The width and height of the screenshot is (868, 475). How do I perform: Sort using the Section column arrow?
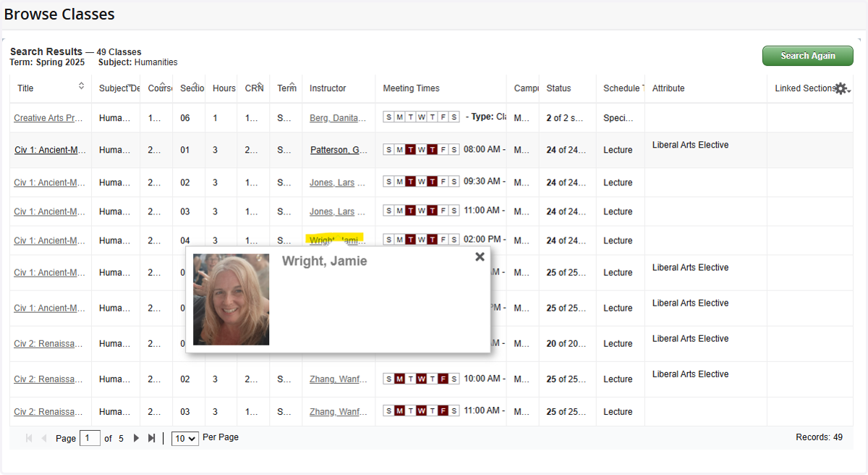tap(195, 85)
